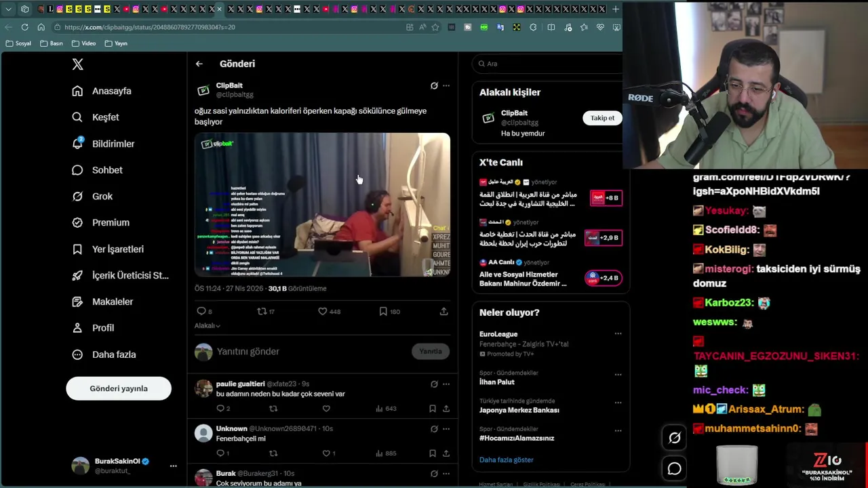Open Video bookmarks folder
Viewport: 868px width, 488px height.
[84, 43]
